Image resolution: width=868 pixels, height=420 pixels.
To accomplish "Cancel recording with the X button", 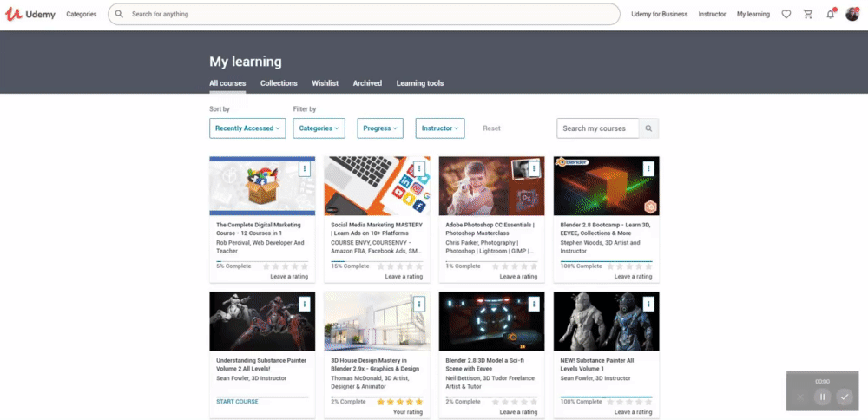I will 800,397.
